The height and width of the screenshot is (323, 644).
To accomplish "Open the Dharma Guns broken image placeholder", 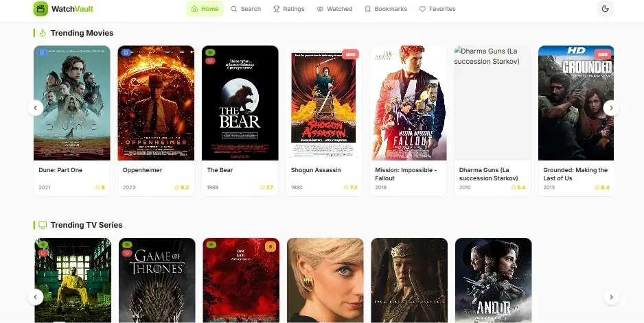I will tap(492, 103).
